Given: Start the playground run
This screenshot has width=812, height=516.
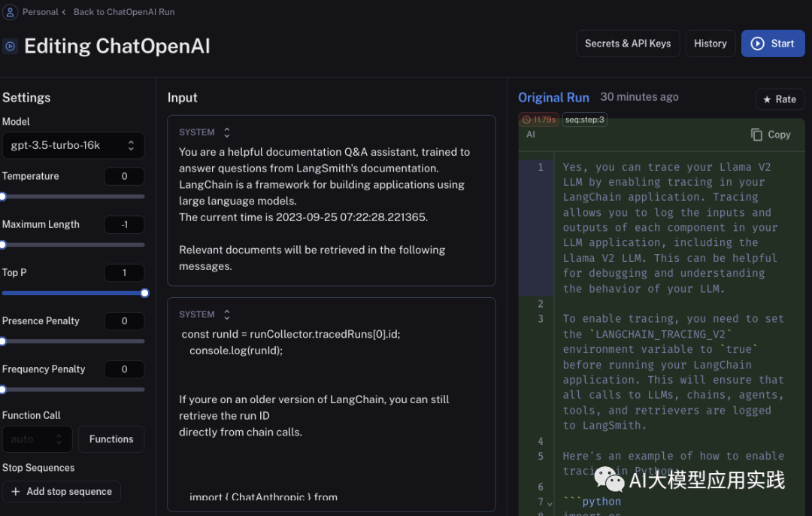Looking at the screenshot, I should [773, 44].
